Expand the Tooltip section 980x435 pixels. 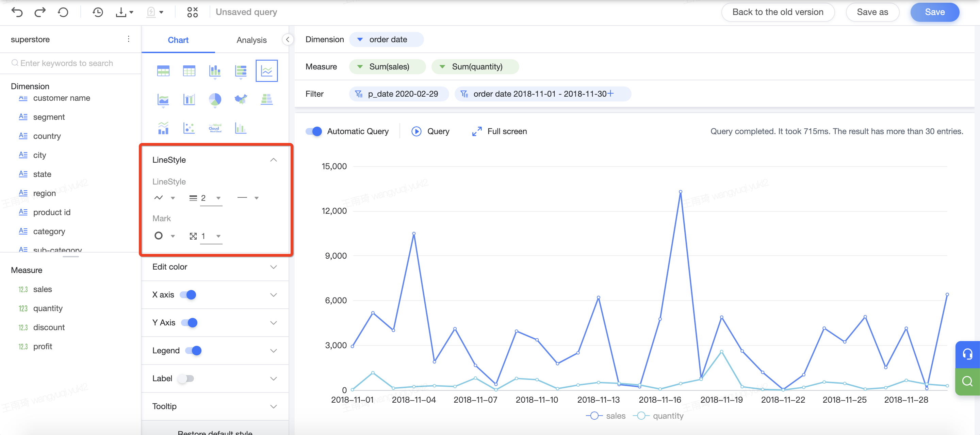[x=274, y=406]
